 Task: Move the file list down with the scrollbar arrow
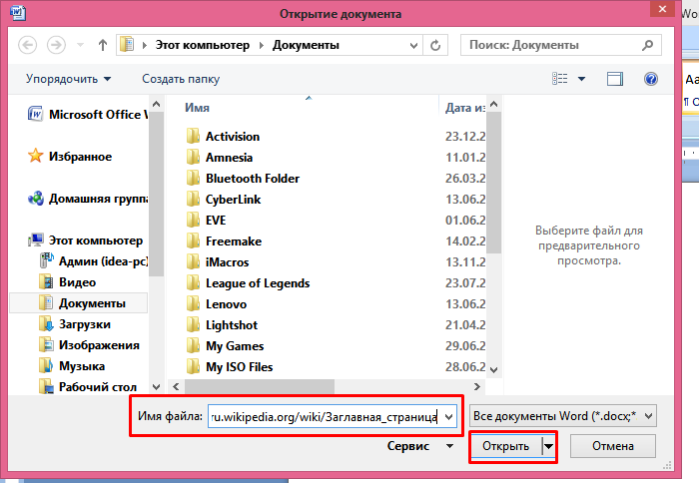click(x=493, y=370)
